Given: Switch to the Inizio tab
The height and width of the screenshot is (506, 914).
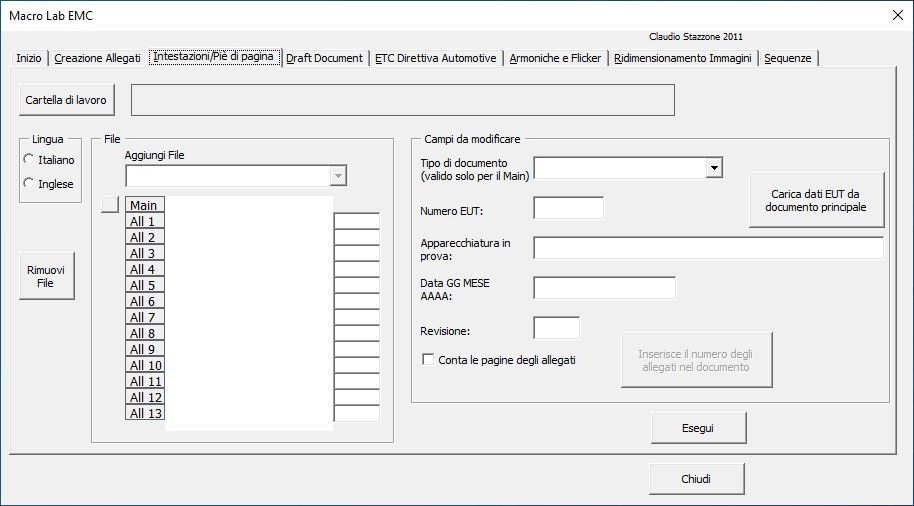Looking at the screenshot, I should pos(29,58).
